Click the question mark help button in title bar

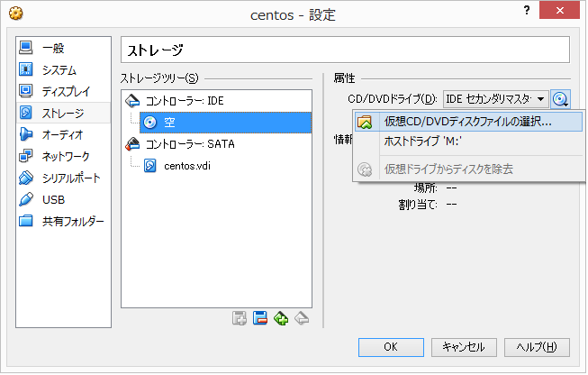pos(527,10)
